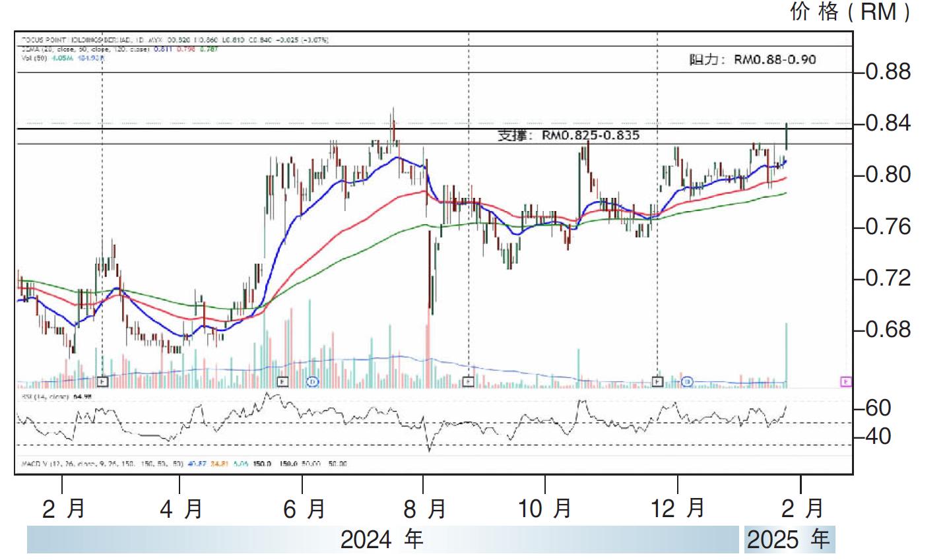
Task: Select the 阻力: RM0.88-0.90 resistance annotation
Action: tap(752, 59)
